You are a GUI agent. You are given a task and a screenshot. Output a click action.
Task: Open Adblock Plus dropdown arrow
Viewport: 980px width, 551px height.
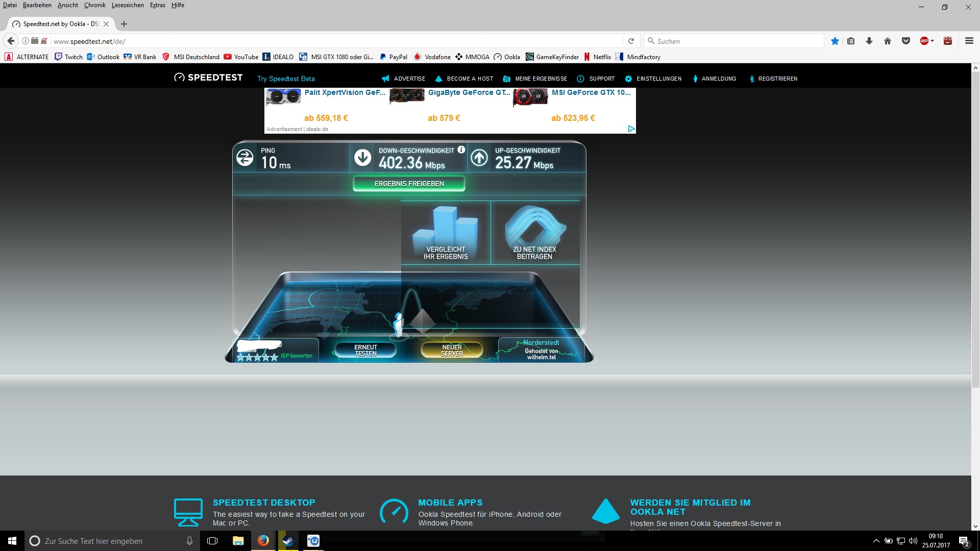point(933,41)
